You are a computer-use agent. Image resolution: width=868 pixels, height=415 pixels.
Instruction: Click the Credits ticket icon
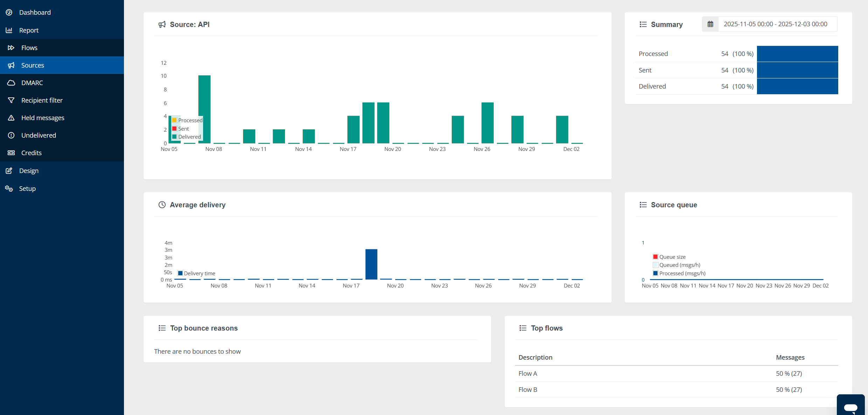[x=11, y=153]
